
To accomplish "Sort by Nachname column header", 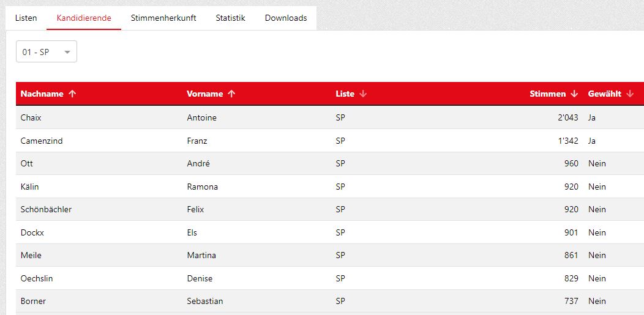I will 42,94.
